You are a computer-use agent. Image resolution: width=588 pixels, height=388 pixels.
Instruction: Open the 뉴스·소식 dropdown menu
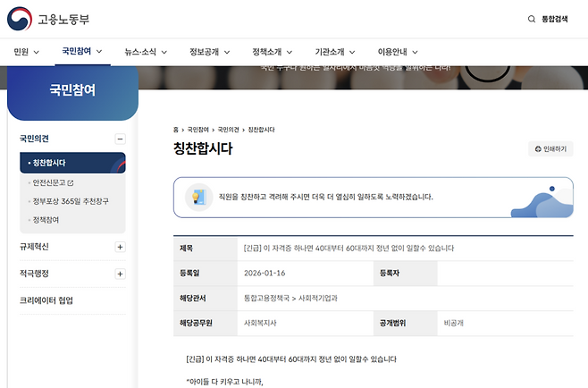[143, 52]
